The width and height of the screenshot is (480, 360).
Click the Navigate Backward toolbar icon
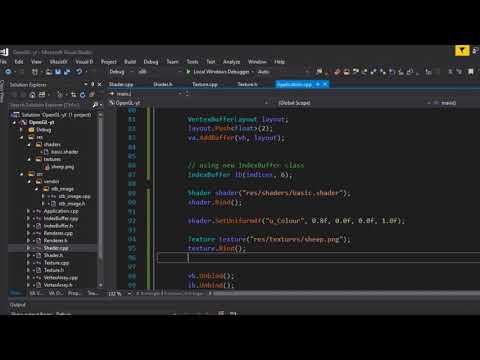[x=8, y=72]
